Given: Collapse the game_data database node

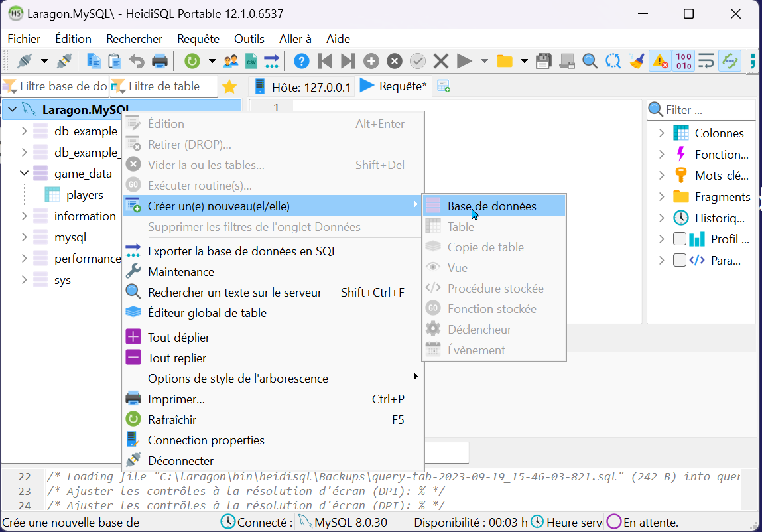Looking at the screenshot, I should 25,174.
